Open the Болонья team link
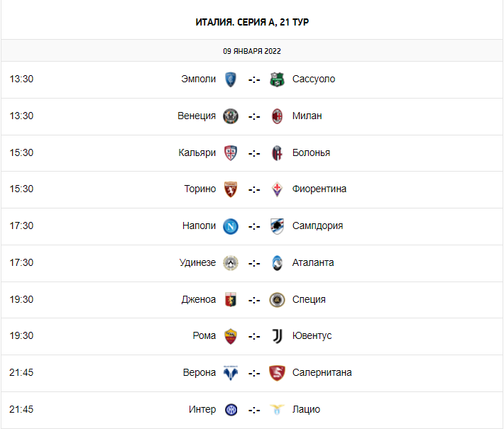 coord(311,152)
